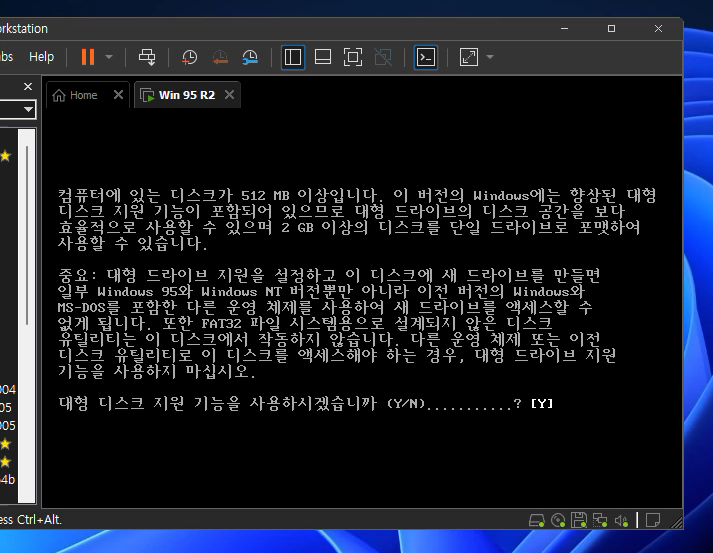
Task: Click the floppy drive status icon
Action: pos(579,520)
